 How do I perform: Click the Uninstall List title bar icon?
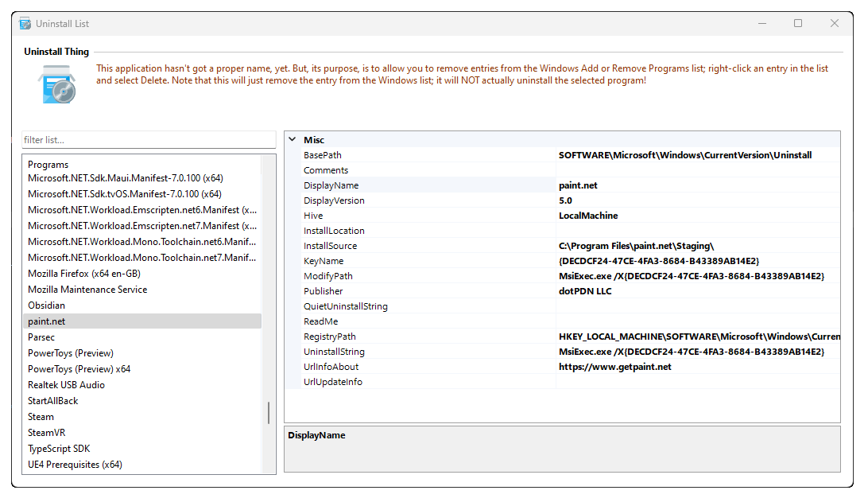(25, 24)
